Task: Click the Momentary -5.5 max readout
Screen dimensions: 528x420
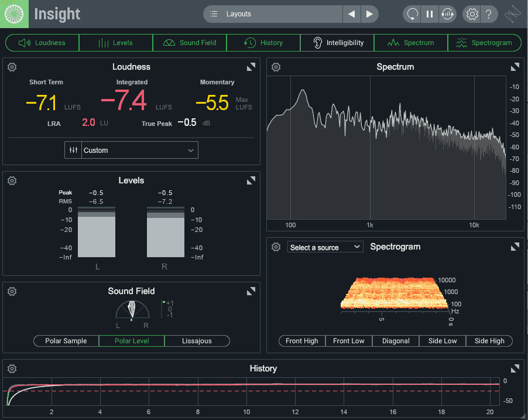Action: (212, 103)
